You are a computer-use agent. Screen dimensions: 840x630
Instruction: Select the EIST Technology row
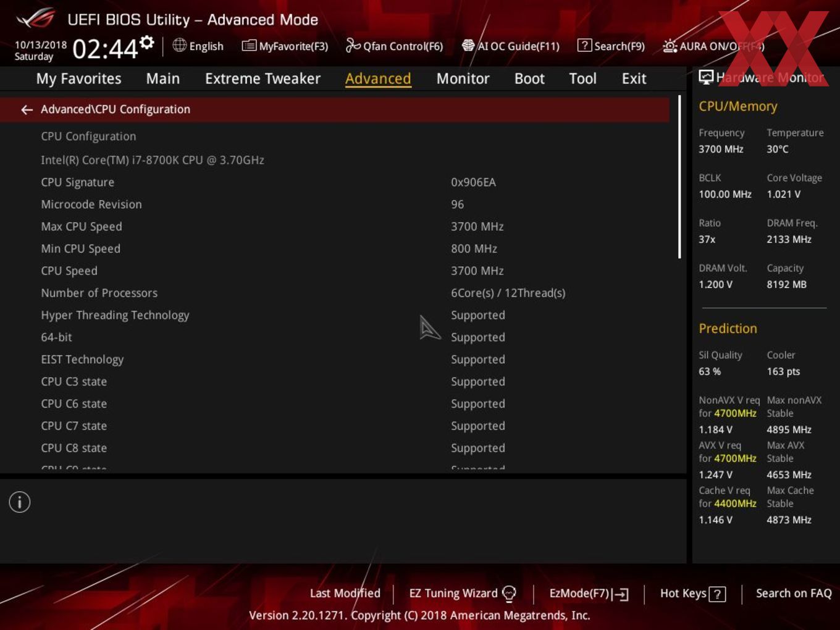click(x=334, y=359)
